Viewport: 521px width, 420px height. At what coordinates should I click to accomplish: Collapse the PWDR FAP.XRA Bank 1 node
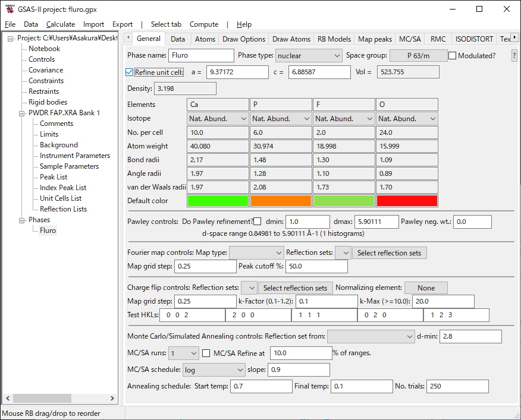point(23,113)
